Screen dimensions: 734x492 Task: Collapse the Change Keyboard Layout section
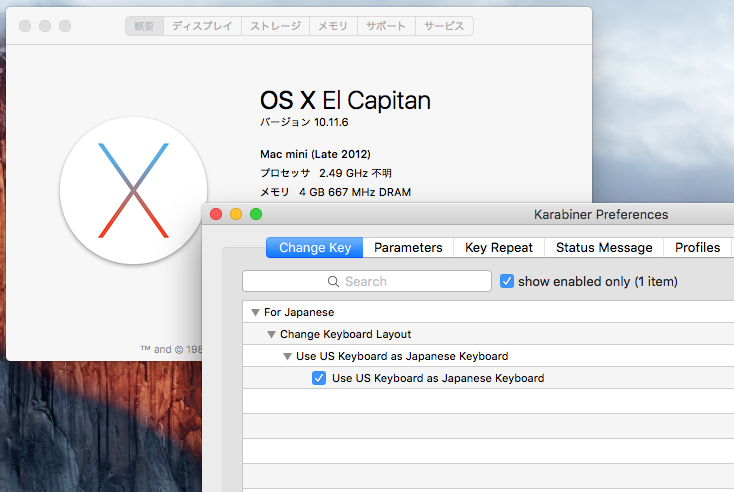pyautogui.click(x=272, y=334)
